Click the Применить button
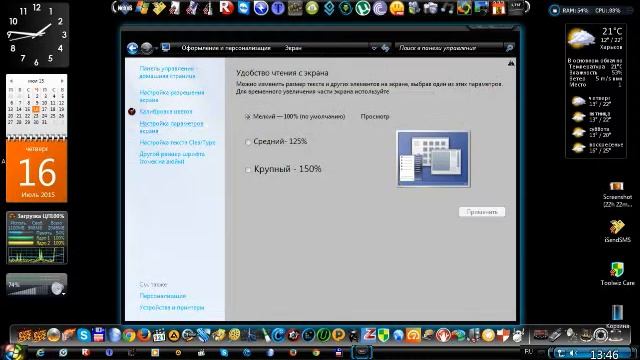The width and height of the screenshot is (640, 360). point(482,212)
